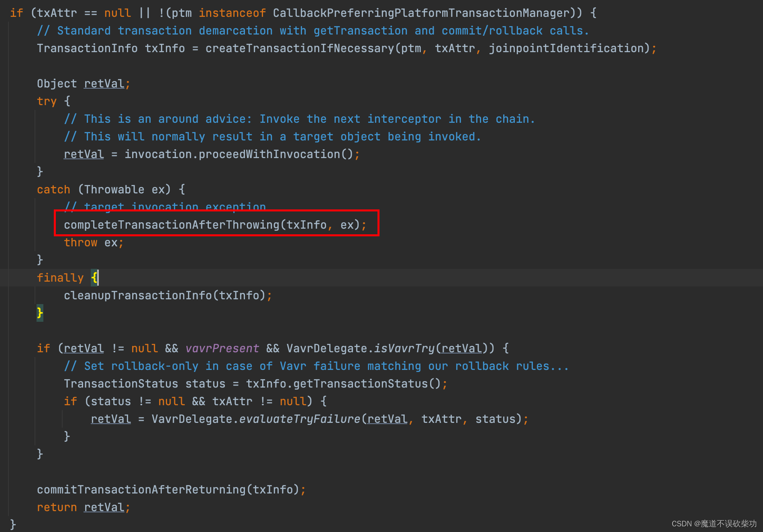
Task: Click the 'return retVal;' statement
Action: tap(84, 508)
